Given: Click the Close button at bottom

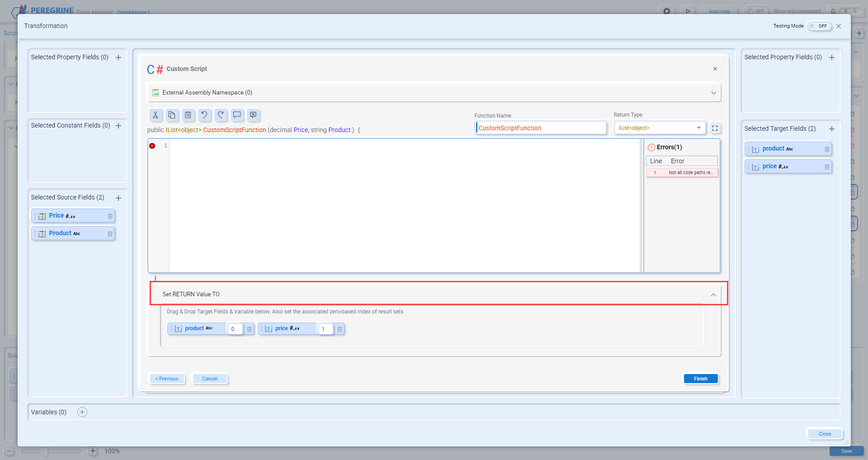Looking at the screenshot, I should [825, 434].
